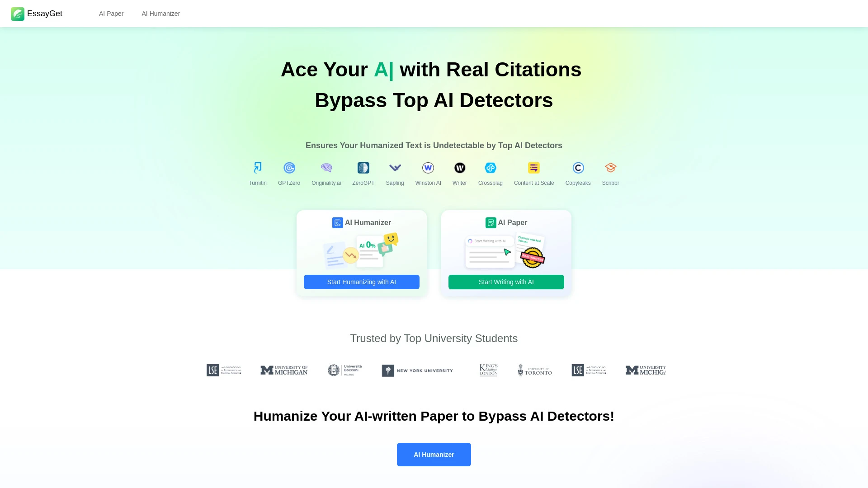Click the Turnitin detector icon

[x=258, y=168]
